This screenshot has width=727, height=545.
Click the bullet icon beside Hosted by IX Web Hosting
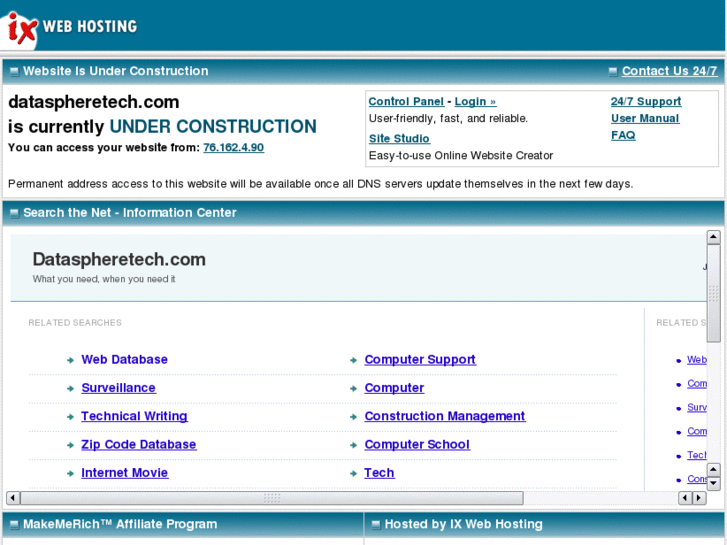(x=376, y=525)
